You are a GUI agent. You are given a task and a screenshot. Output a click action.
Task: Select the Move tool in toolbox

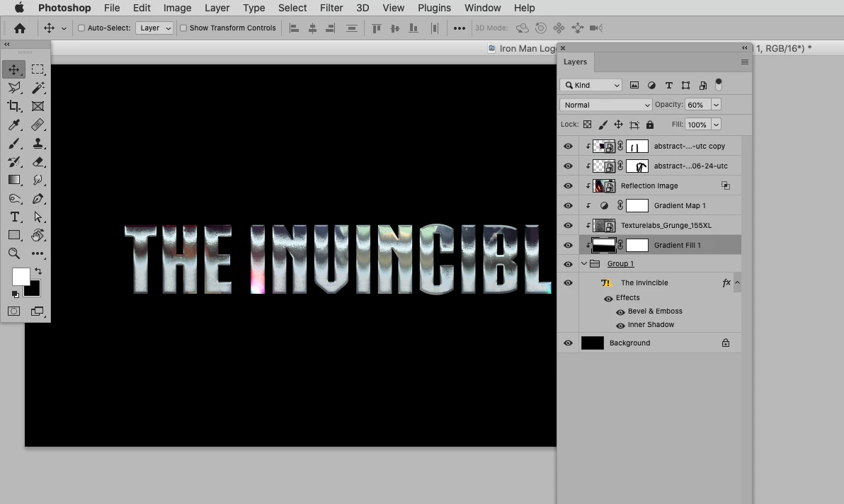tap(14, 69)
